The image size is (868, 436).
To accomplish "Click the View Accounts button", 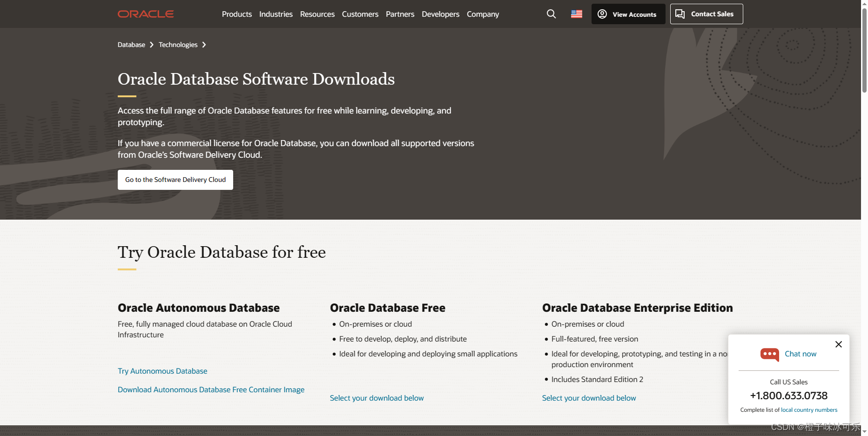I will (628, 14).
